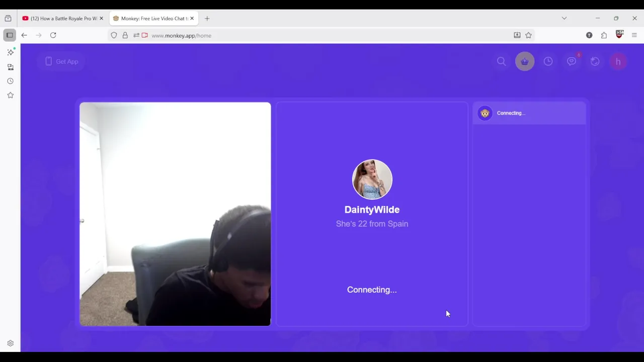Click 'She's 22 from Spain' text

pos(372,224)
